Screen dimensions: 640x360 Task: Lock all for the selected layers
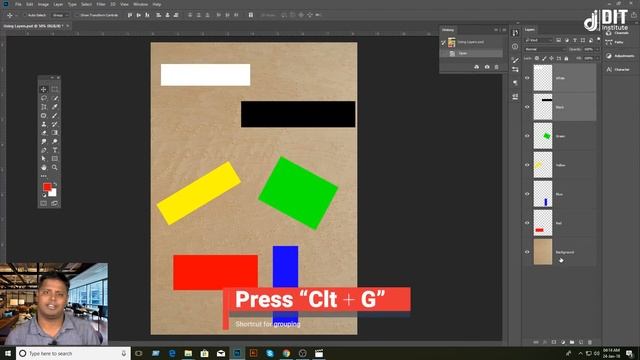click(x=566, y=58)
